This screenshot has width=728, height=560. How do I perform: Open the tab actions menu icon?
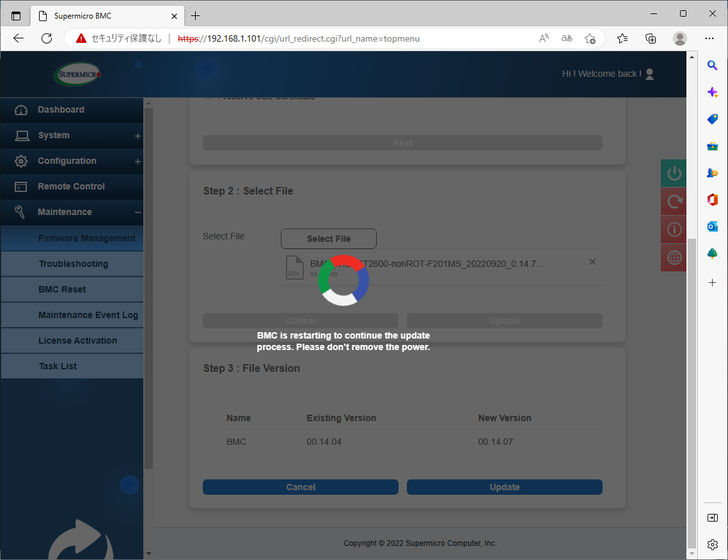(x=16, y=16)
